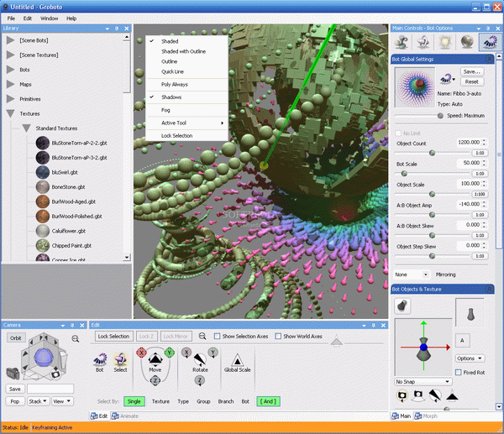Activate the Rotate tool
Image resolution: width=504 pixels, height=434 pixels.
point(201,358)
